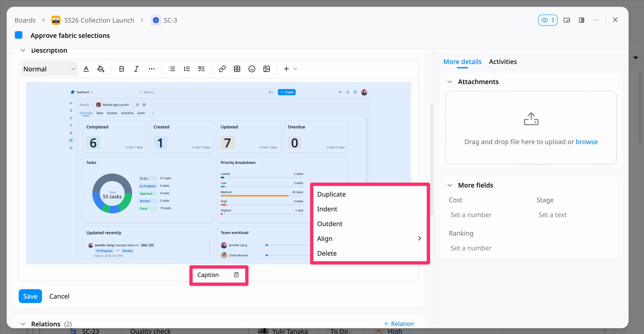This screenshot has width=644, height=334.
Task: Open the text color tool
Action: pos(86,69)
